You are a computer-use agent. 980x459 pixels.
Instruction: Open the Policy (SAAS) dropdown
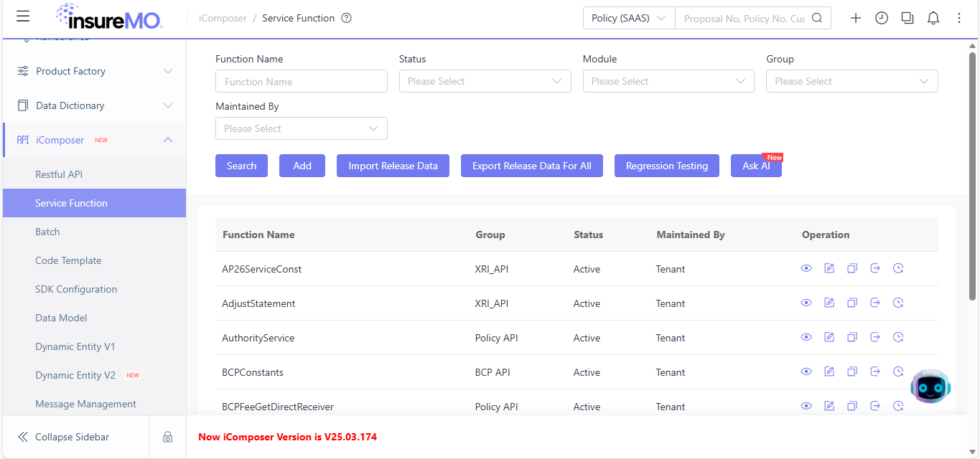click(629, 19)
